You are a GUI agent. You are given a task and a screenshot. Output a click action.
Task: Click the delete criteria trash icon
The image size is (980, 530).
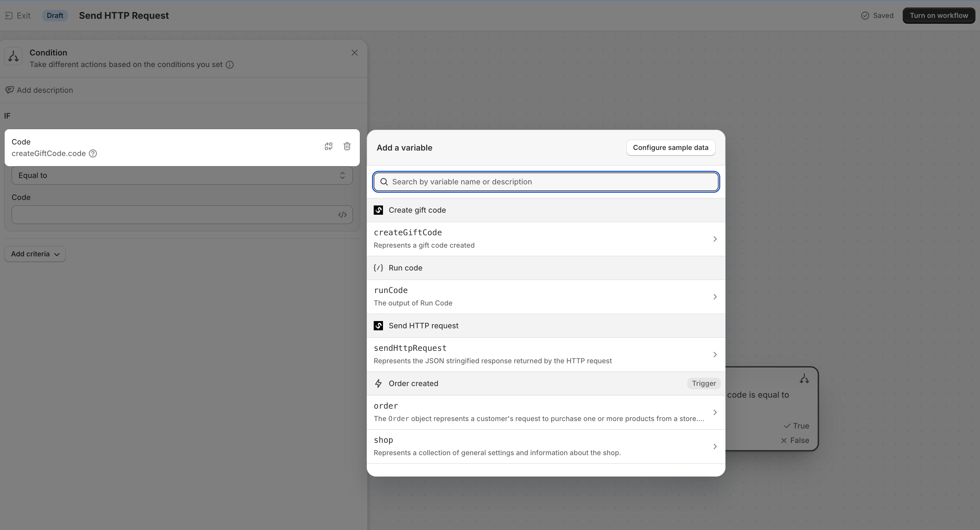347,147
